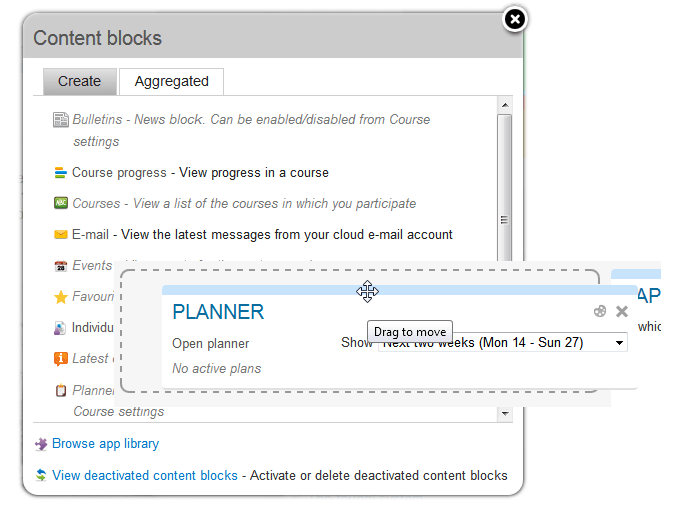Click the Open planner link
The image size is (688, 522).
pos(210,344)
